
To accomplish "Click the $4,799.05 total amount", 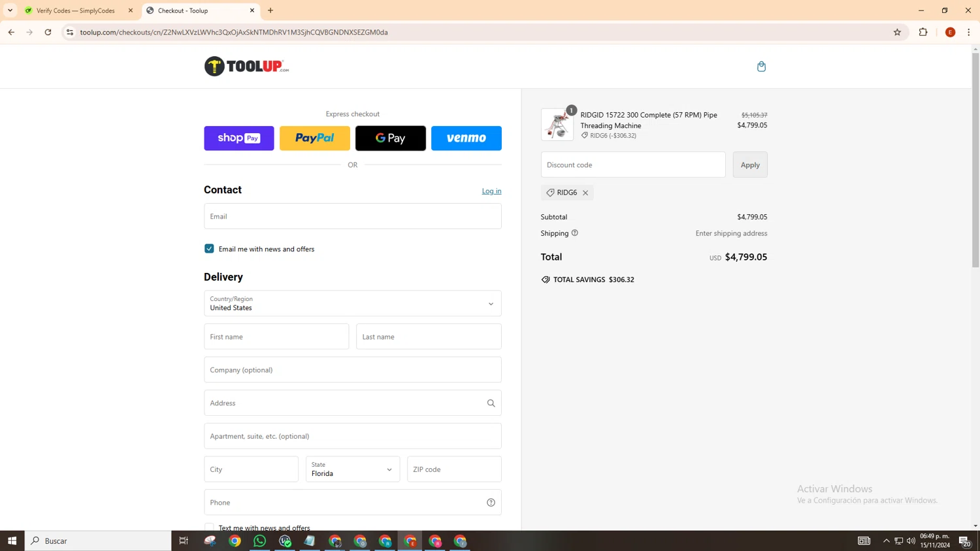I will point(746,257).
